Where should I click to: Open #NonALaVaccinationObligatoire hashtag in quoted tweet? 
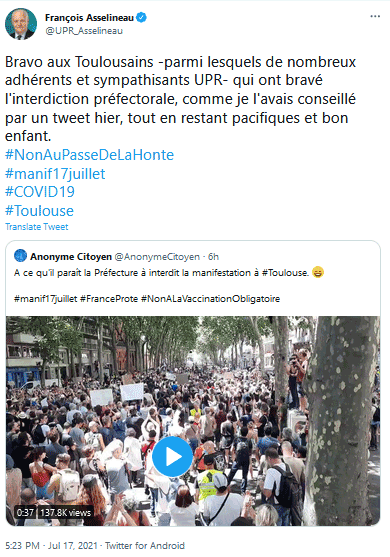coord(210,299)
